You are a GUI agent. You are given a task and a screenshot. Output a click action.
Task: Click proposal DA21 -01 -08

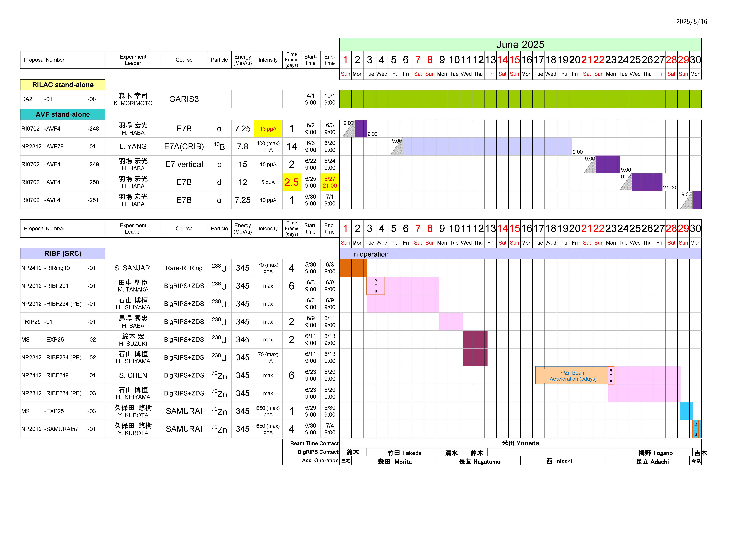(63, 99)
